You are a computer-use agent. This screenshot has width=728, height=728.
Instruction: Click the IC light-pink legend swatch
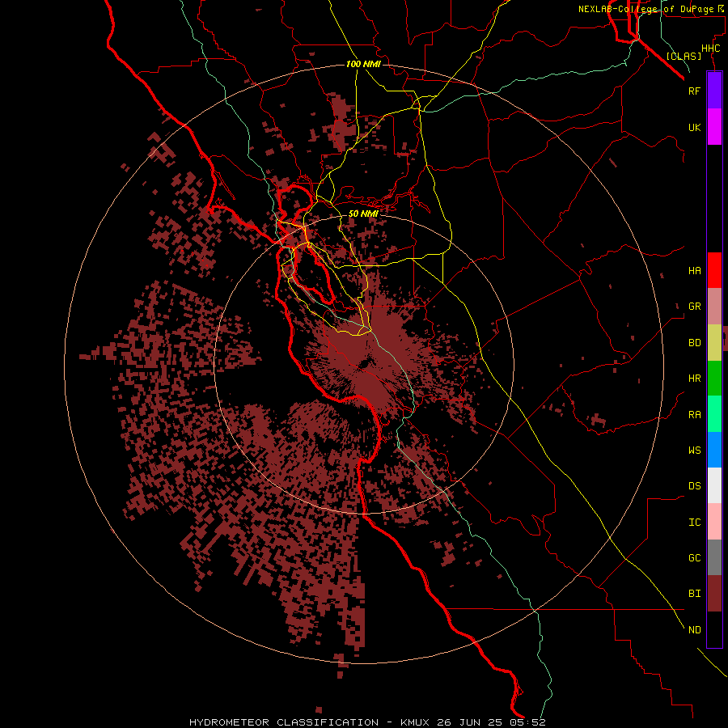[714, 522]
